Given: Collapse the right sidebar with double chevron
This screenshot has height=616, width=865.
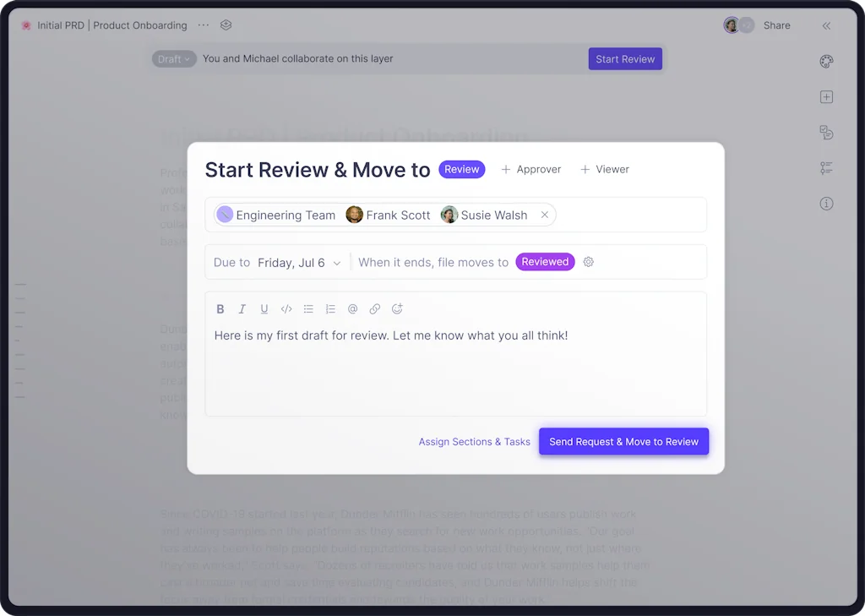Looking at the screenshot, I should (x=826, y=26).
